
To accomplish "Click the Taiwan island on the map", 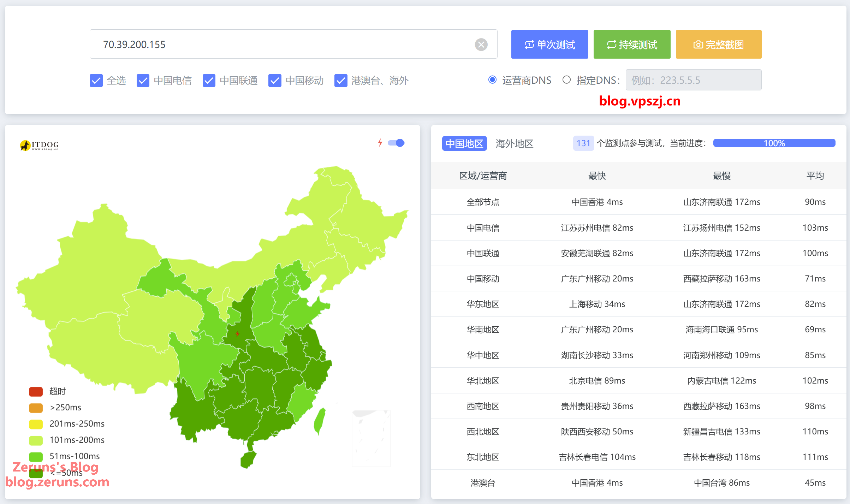I will click(x=320, y=421).
